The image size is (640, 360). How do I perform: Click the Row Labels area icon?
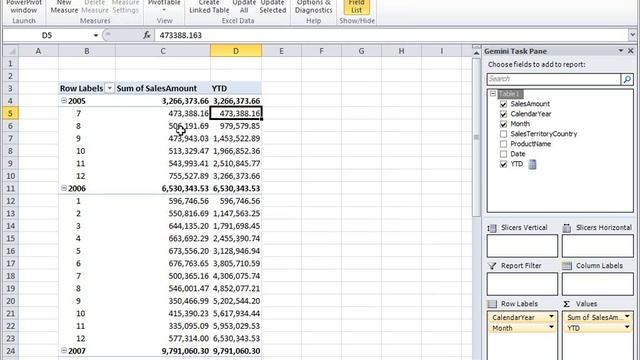click(x=492, y=304)
